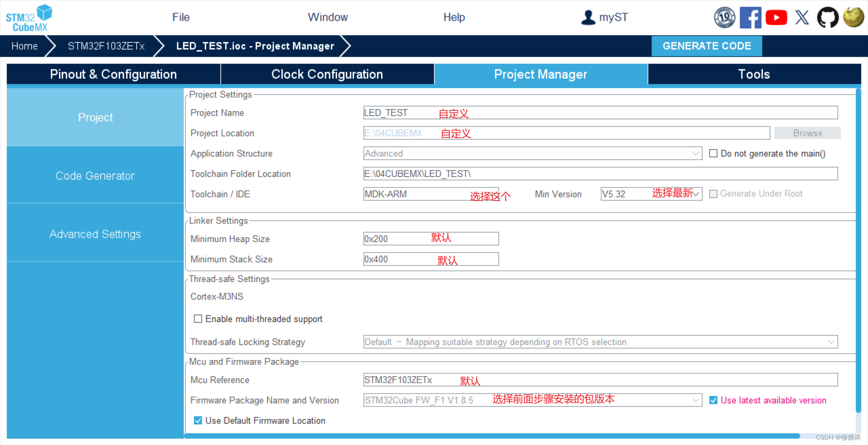Viewport: 868px width, 445px height.
Task: Click the Project Location field
Action: click(566, 133)
